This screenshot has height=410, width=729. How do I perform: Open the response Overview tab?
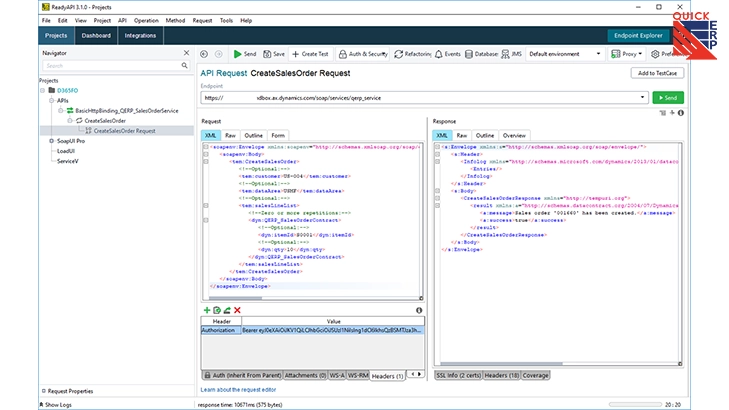514,135
